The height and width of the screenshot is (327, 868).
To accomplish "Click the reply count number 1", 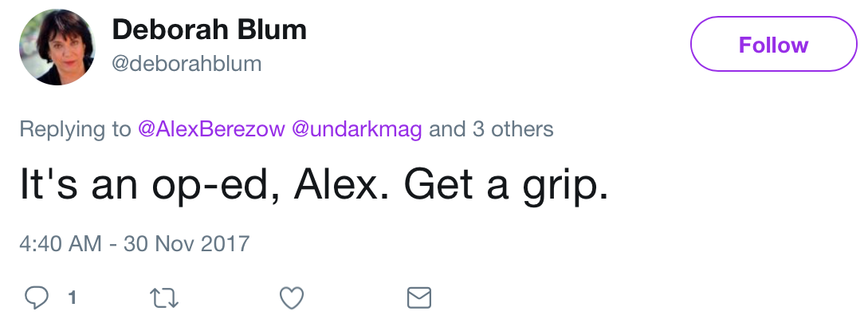I will 72,298.
